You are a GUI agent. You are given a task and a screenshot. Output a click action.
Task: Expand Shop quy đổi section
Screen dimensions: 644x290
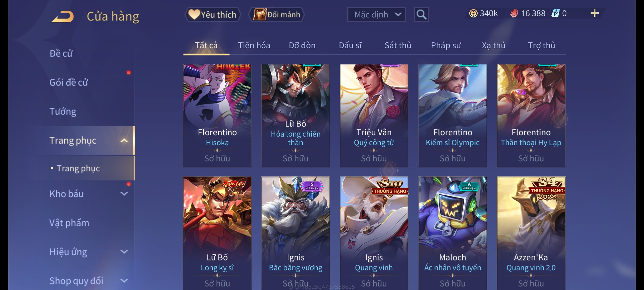click(x=124, y=281)
